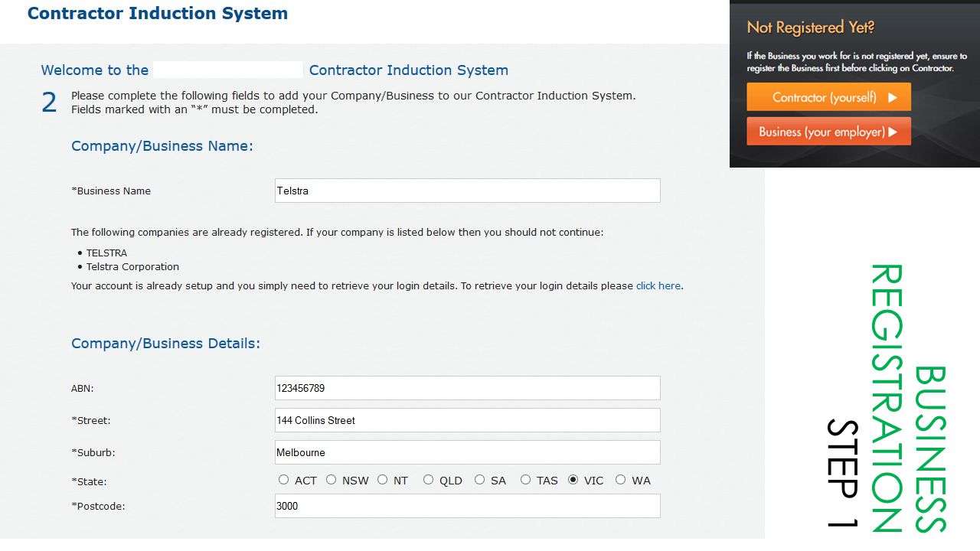The height and width of the screenshot is (551, 980).
Task: Click the *Business Name field label
Action: point(111,191)
